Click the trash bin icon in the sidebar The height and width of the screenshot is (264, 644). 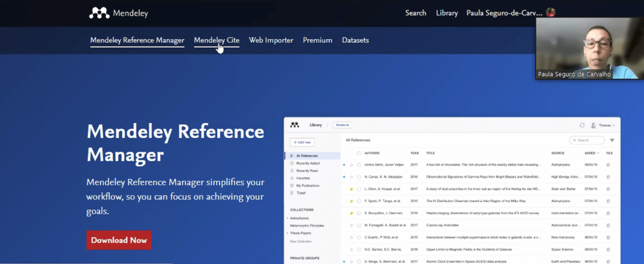point(292,193)
